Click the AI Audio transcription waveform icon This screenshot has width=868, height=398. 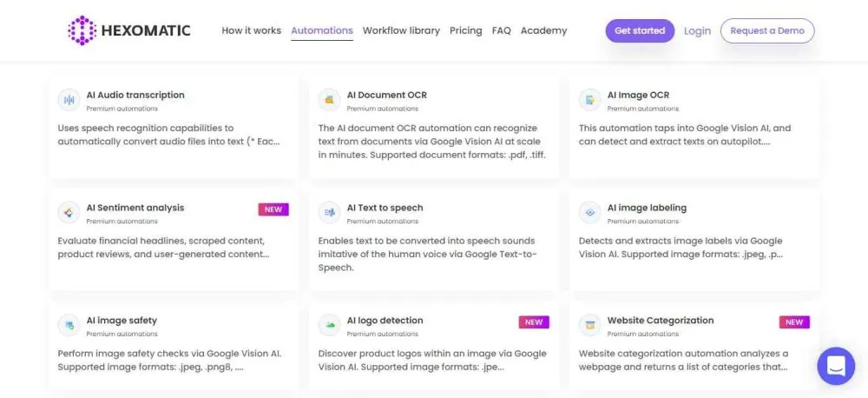tap(69, 101)
